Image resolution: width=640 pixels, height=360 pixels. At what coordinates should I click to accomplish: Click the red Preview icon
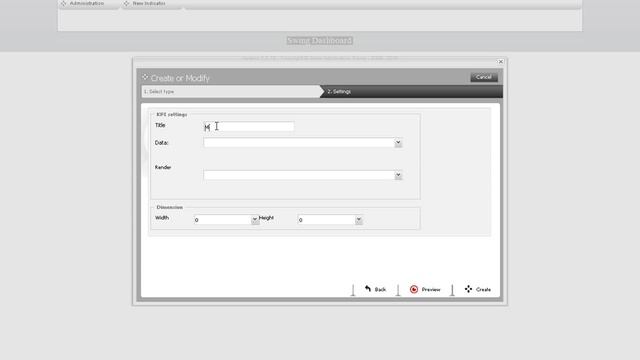(414, 289)
